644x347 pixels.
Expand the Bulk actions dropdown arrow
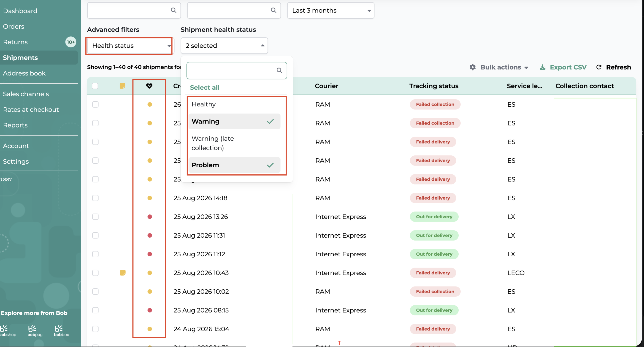click(526, 68)
